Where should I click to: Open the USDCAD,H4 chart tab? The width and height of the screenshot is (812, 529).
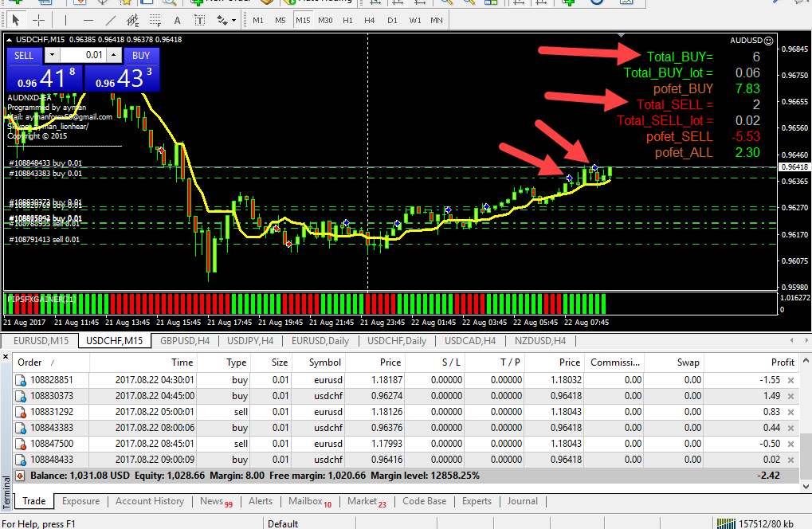tap(470, 341)
